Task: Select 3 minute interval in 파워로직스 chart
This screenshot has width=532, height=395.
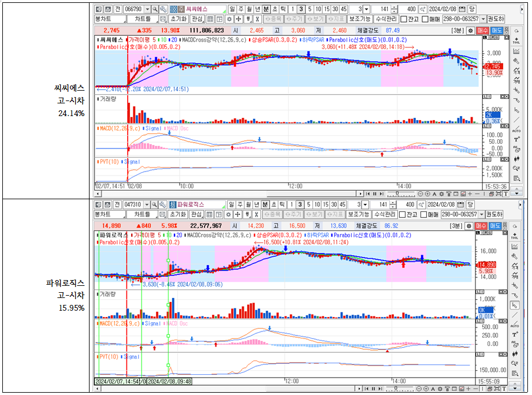Action: (x=300, y=204)
